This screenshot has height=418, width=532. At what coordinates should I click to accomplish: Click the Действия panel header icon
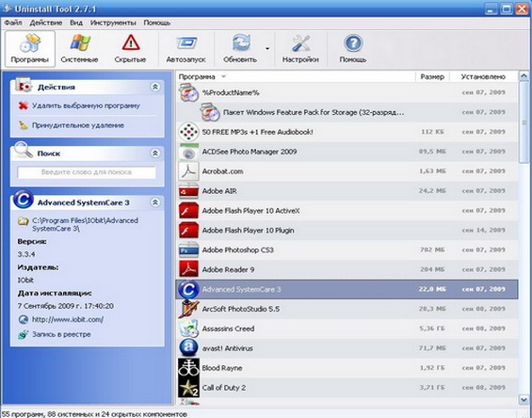point(24,85)
